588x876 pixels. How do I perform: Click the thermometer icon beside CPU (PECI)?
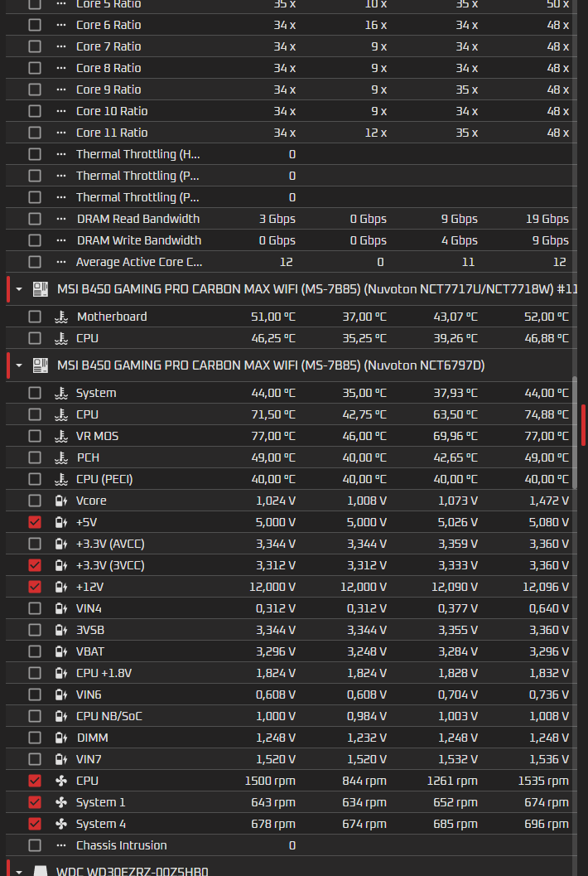(x=60, y=479)
